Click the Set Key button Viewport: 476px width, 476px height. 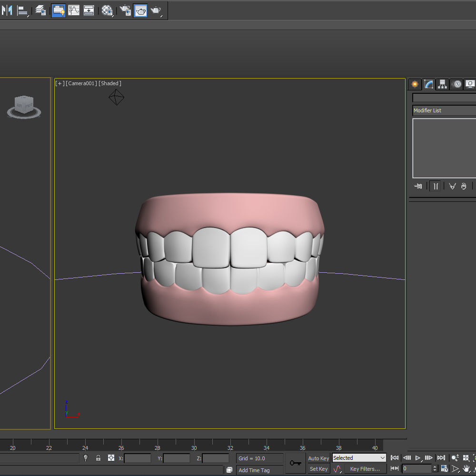click(318, 469)
